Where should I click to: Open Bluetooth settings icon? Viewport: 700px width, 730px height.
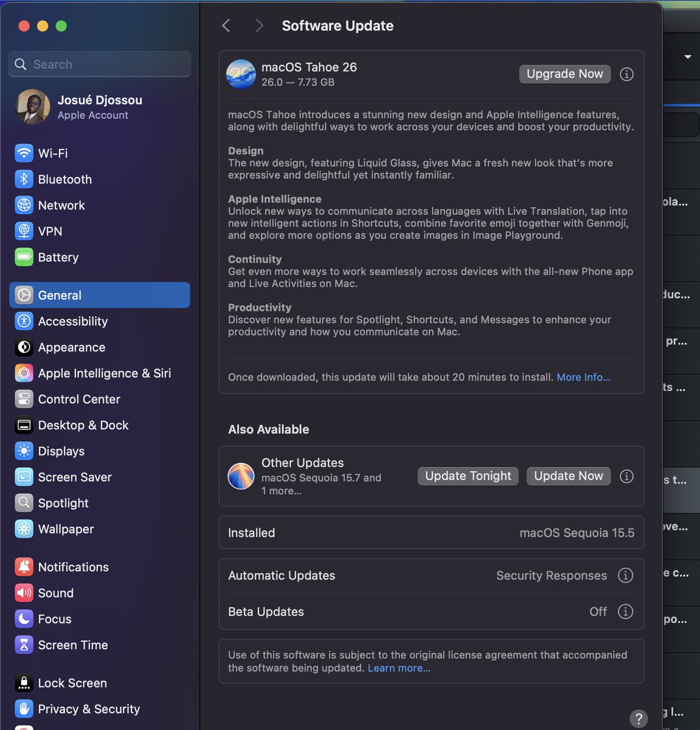[24, 179]
